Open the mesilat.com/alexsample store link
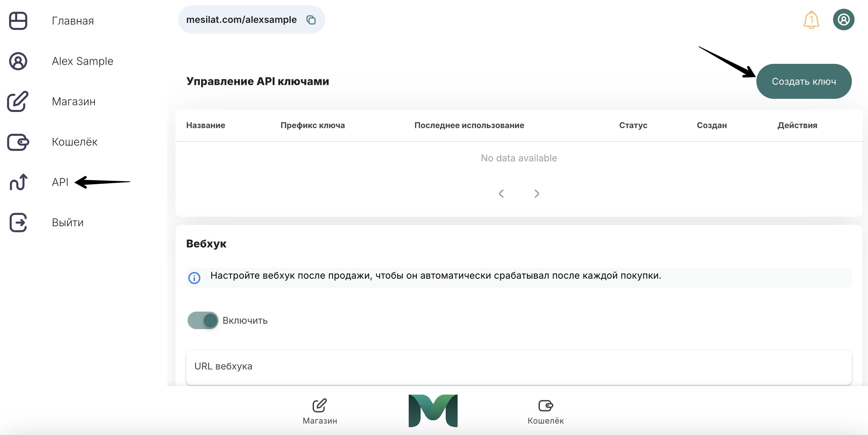868x435 pixels. 241,19
